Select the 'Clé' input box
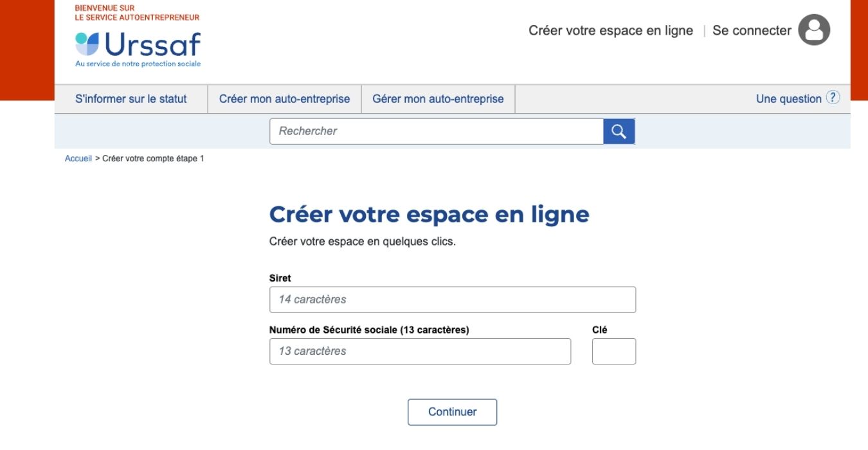Viewport: 868px width, 450px height. (x=613, y=351)
